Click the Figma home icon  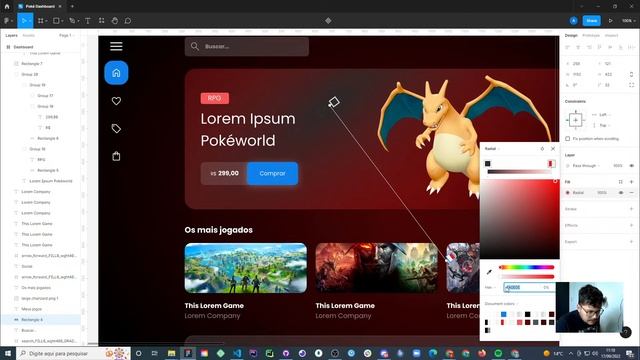point(7,6)
